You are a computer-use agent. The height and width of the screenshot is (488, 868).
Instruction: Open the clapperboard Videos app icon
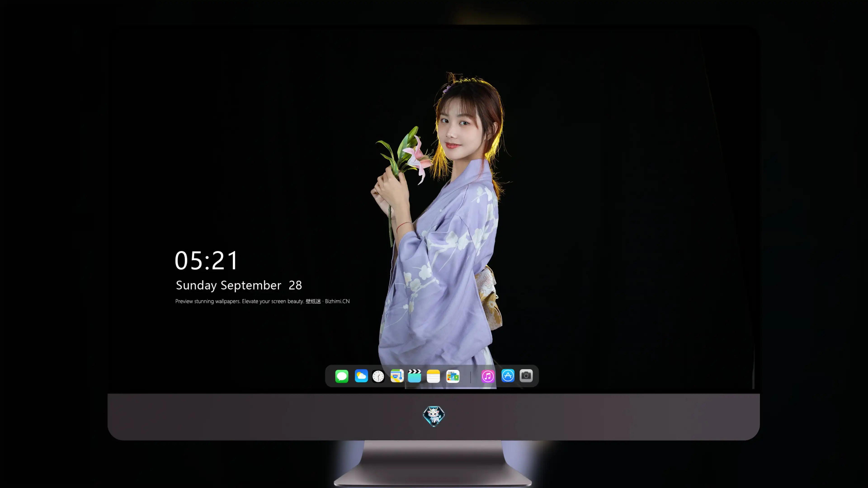point(415,376)
